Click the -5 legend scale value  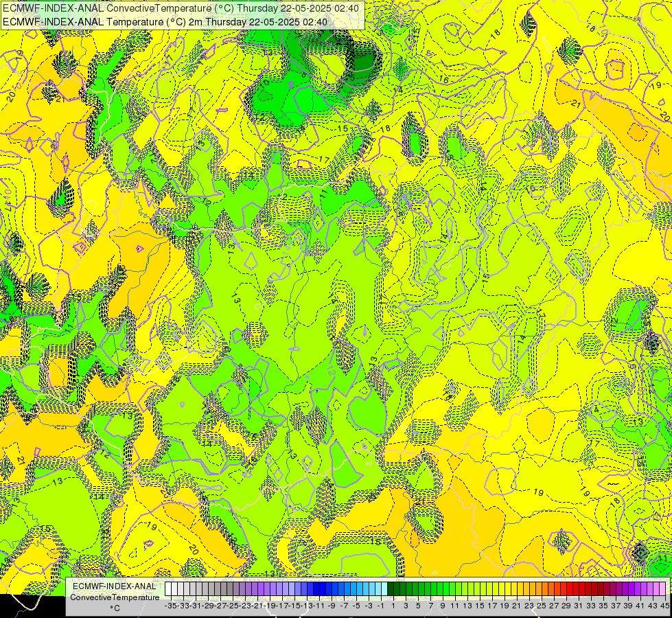click(356, 606)
